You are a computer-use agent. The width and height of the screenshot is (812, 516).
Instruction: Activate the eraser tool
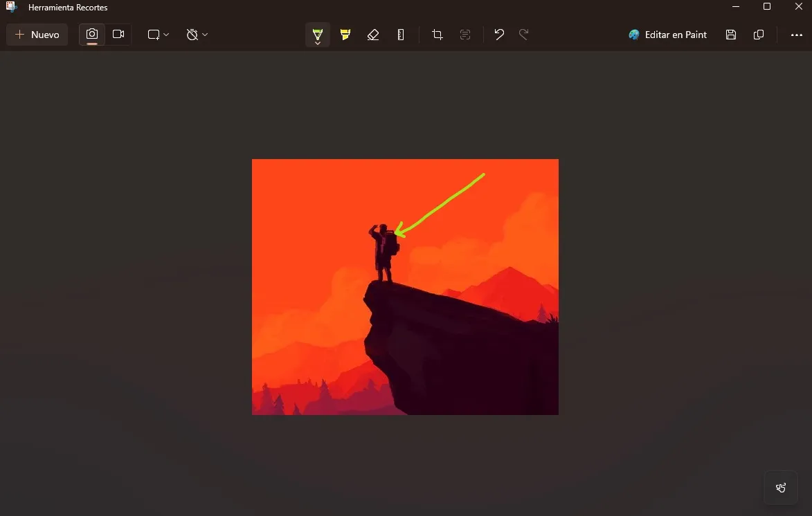(373, 34)
